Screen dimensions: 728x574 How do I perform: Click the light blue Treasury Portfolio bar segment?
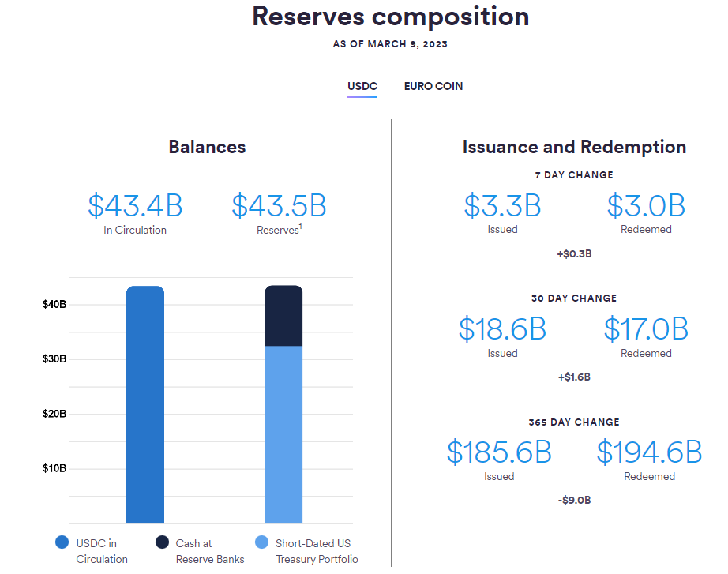pos(283,435)
